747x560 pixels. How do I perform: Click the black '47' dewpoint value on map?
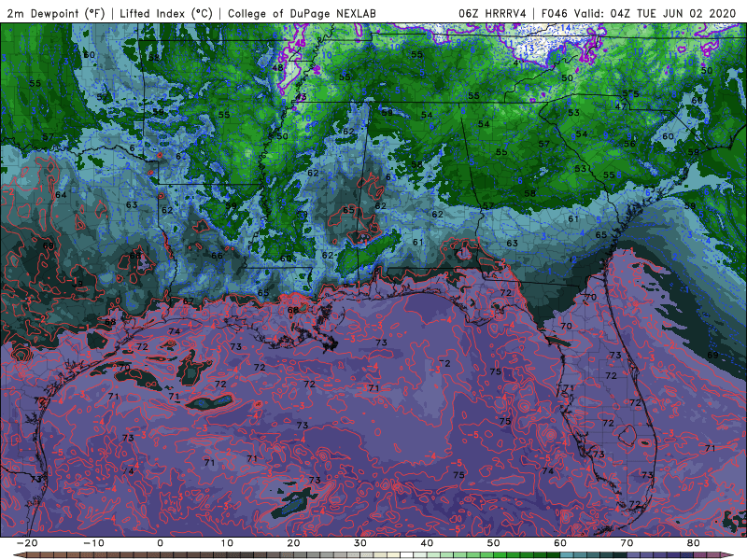(x=620, y=106)
